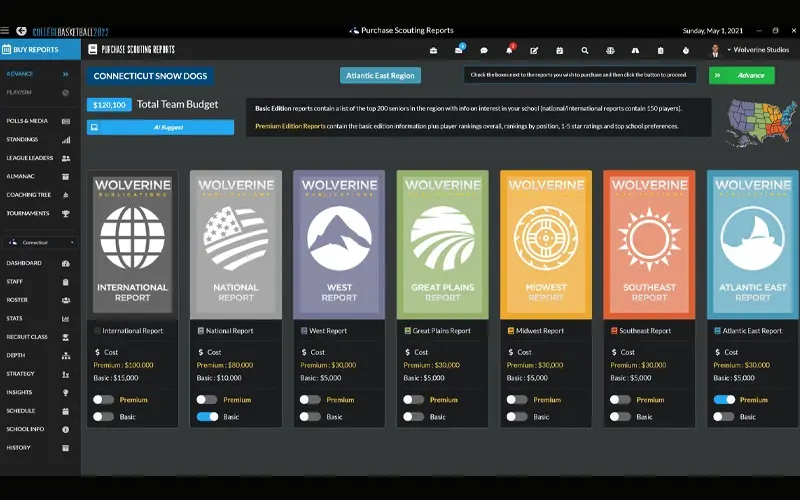Turn off Basic toggle for National Report
Image resolution: width=800 pixels, height=500 pixels.
(207, 417)
